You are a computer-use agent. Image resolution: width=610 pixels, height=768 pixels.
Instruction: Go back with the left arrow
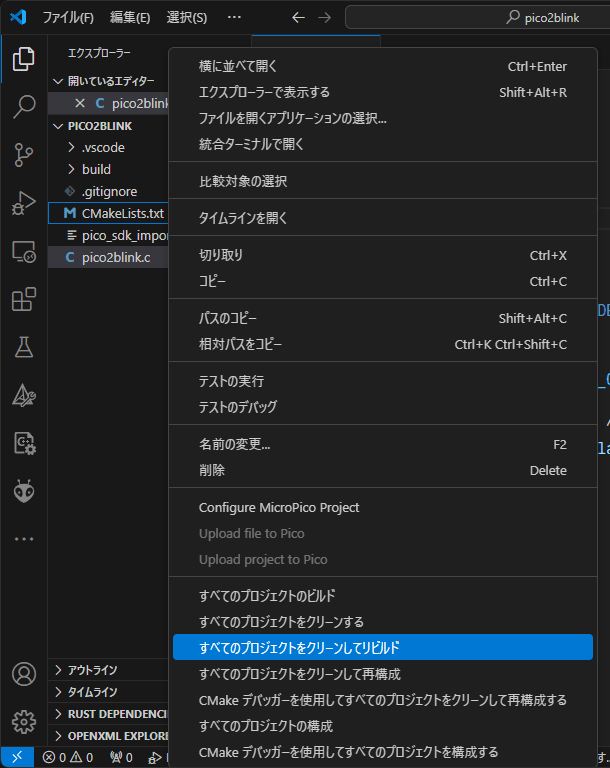pos(298,18)
